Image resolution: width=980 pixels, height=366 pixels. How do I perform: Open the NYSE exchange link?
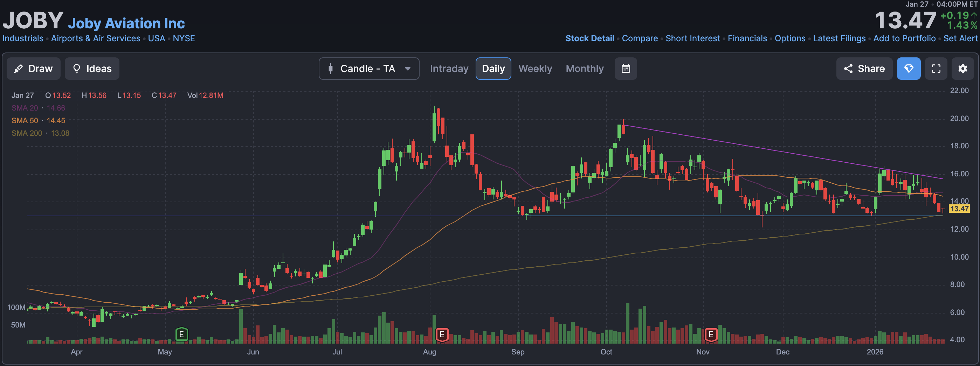(x=184, y=38)
